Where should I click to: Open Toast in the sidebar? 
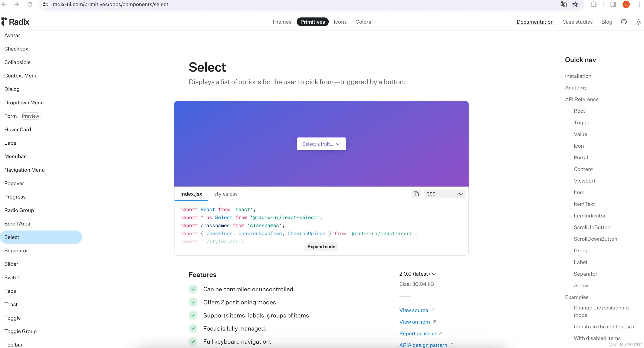pyautogui.click(x=11, y=304)
